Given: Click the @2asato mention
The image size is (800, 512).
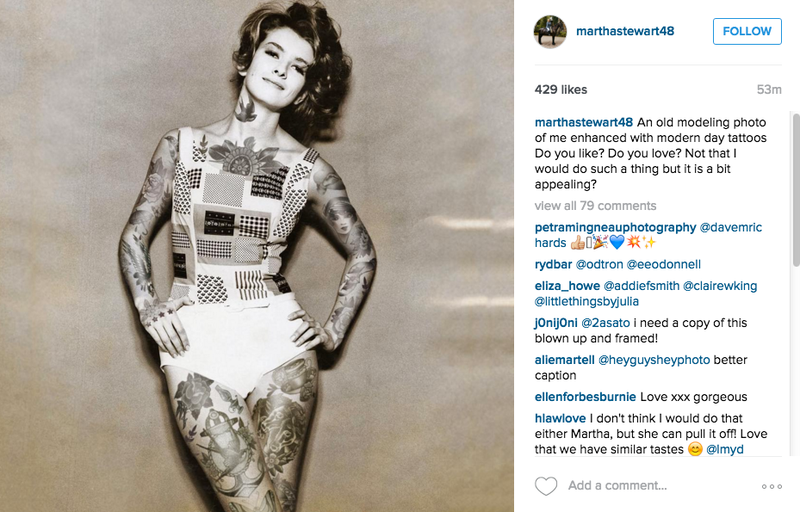Looking at the screenshot, I should pyautogui.click(x=605, y=323).
